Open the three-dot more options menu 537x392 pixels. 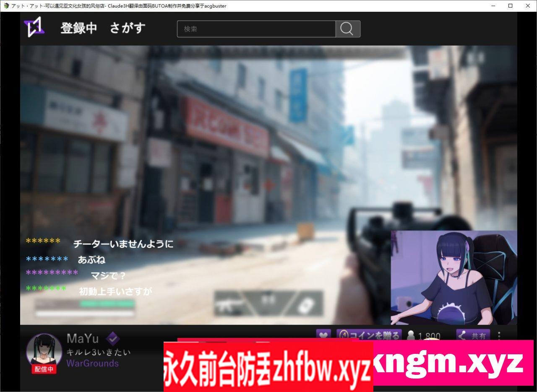tap(499, 336)
